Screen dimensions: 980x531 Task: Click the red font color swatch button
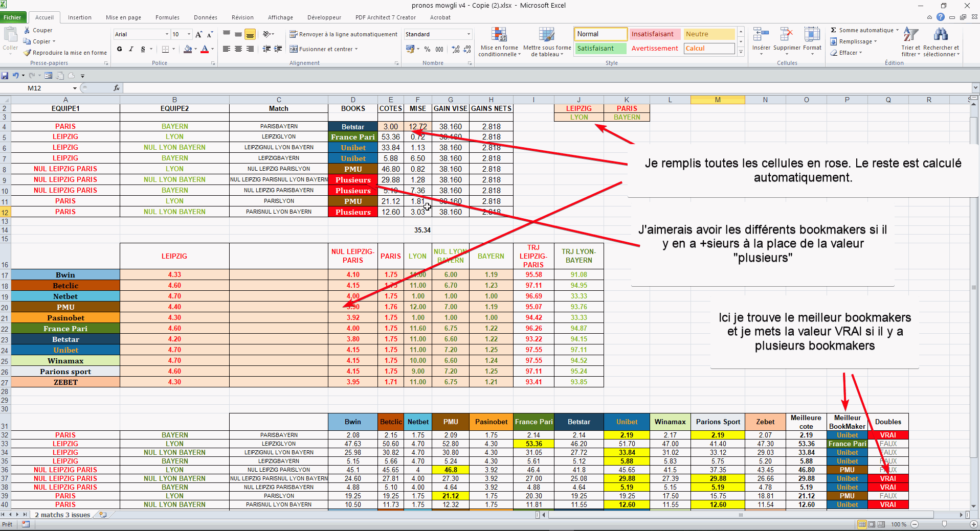pyautogui.click(x=205, y=49)
